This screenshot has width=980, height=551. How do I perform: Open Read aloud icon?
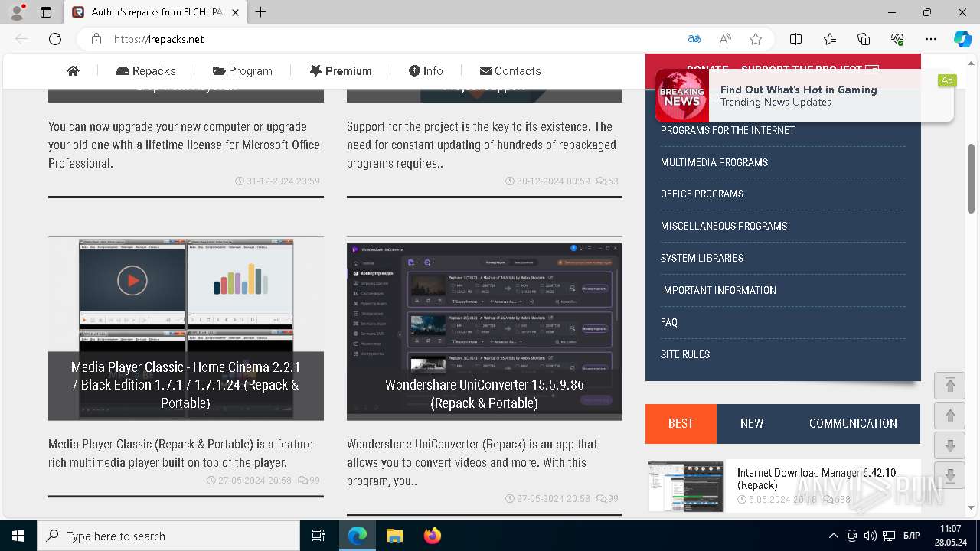click(725, 39)
